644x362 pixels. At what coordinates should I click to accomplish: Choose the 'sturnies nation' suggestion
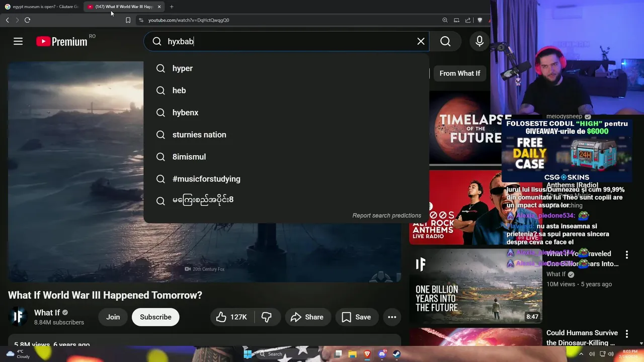[x=286, y=135]
